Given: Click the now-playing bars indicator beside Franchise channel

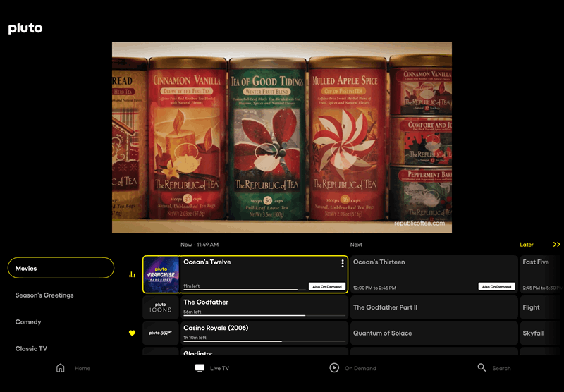Looking at the screenshot, I should coord(132,275).
